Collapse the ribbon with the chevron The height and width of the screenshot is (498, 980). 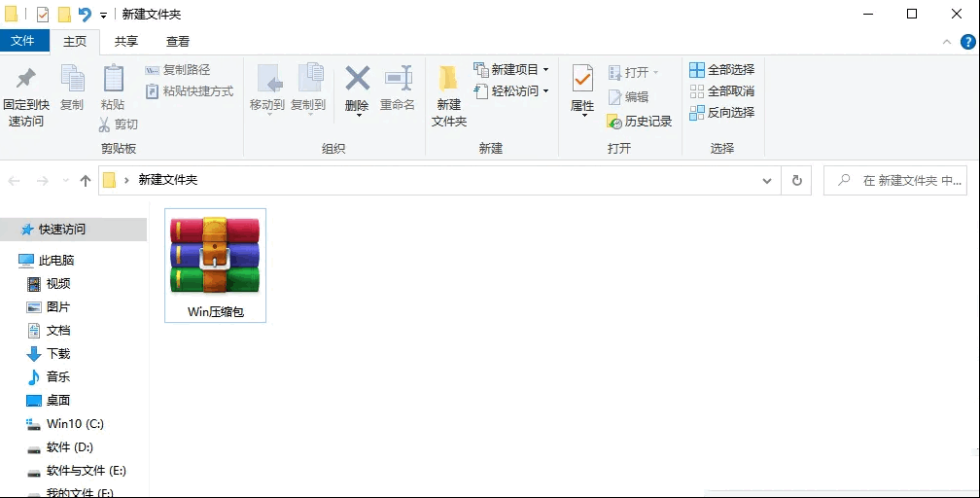click(946, 42)
